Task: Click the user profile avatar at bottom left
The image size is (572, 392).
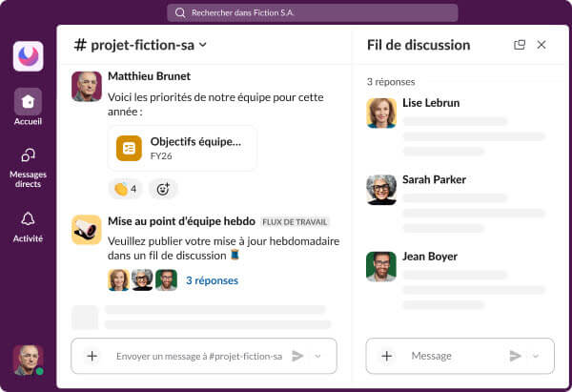Action: click(x=28, y=360)
